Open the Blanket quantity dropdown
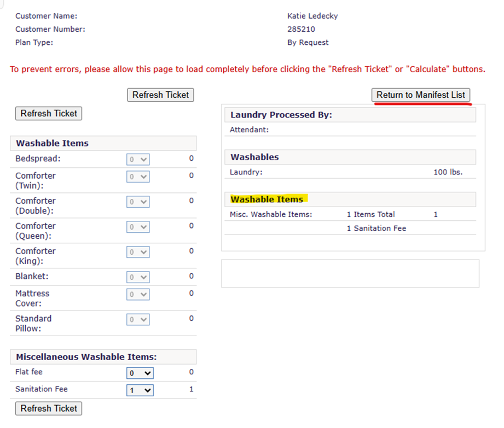Screen dimensions: 504x428 [138, 277]
